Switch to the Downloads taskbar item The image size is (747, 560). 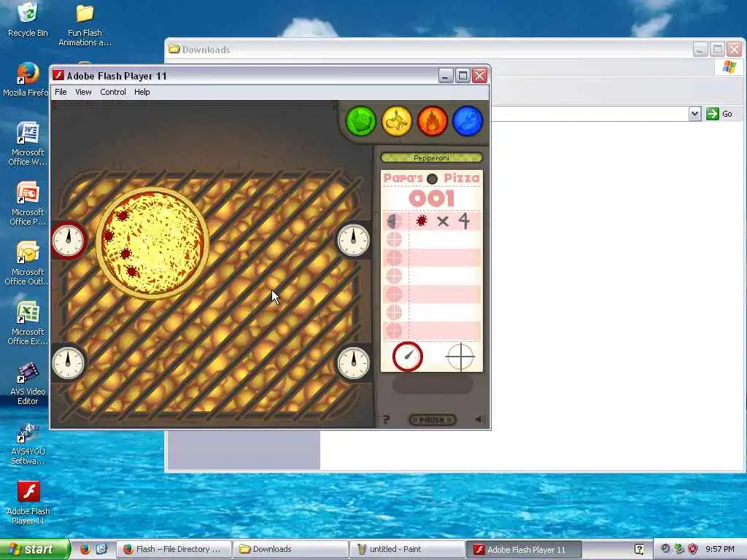[291, 549]
